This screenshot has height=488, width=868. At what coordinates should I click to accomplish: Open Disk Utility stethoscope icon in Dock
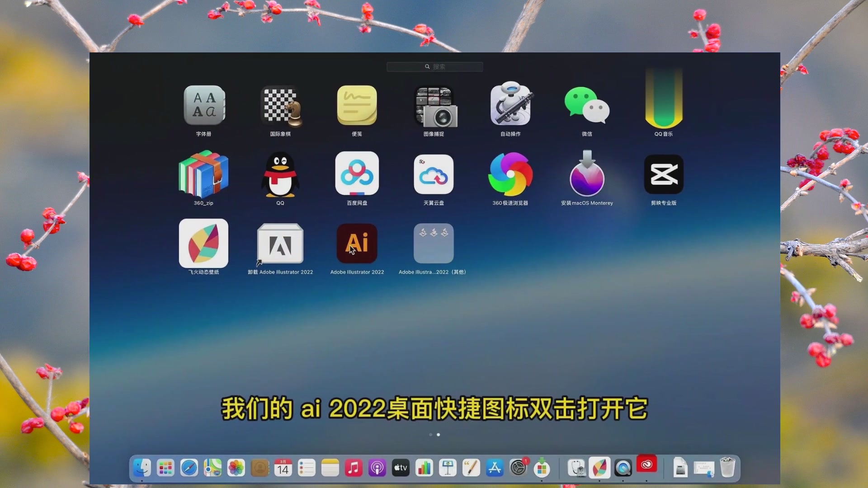tap(576, 468)
